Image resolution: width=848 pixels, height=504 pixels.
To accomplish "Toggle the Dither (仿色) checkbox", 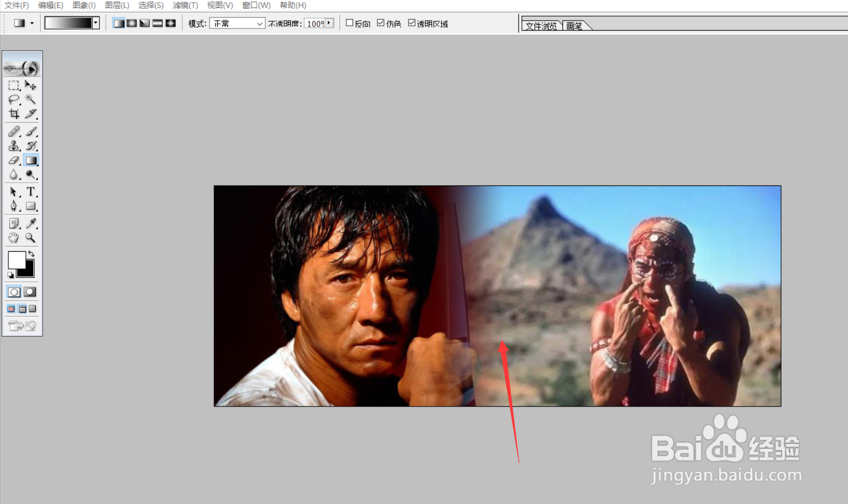I will (380, 23).
